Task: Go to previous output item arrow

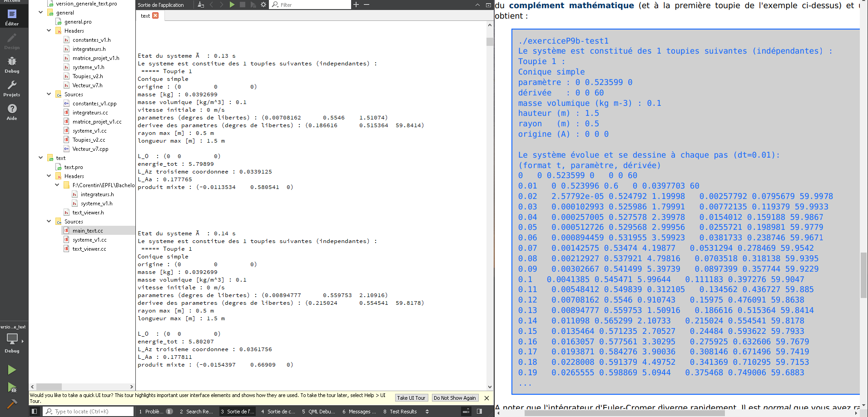Action: [x=212, y=5]
